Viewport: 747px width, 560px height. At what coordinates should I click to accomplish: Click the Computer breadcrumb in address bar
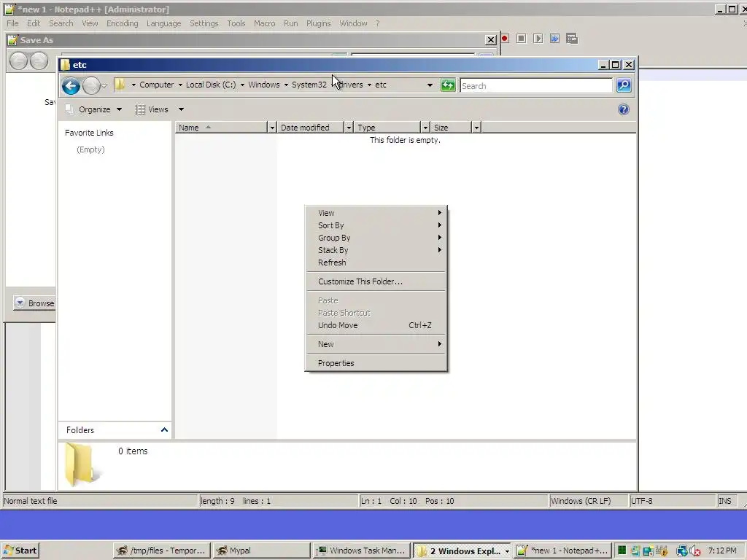(x=156, y=85)
